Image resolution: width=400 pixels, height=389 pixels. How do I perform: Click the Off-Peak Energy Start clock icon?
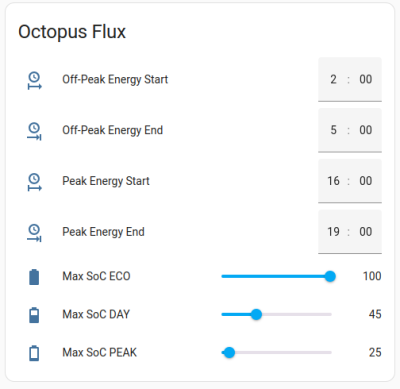tap(34, 80)
